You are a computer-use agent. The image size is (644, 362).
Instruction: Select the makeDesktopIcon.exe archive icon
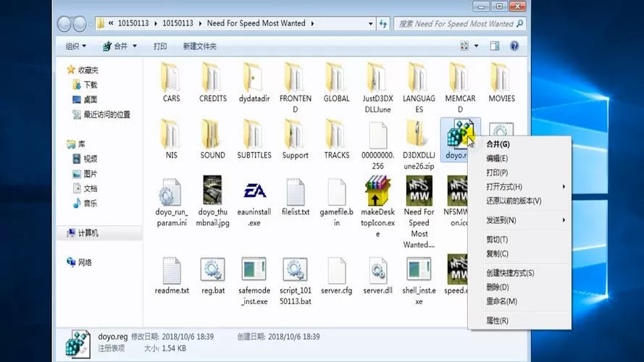click(377, 191)
